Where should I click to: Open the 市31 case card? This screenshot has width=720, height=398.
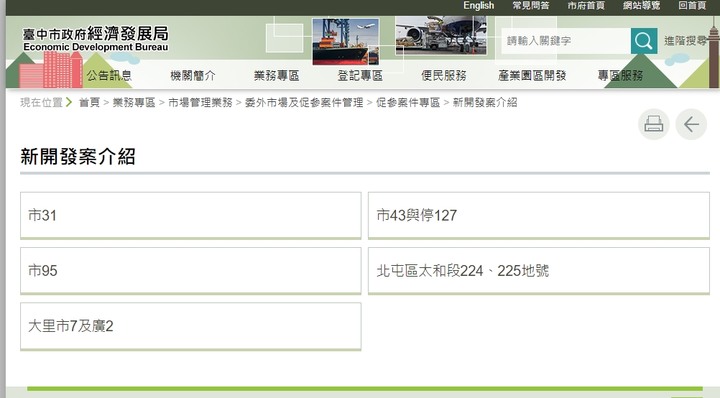point(191,215)
